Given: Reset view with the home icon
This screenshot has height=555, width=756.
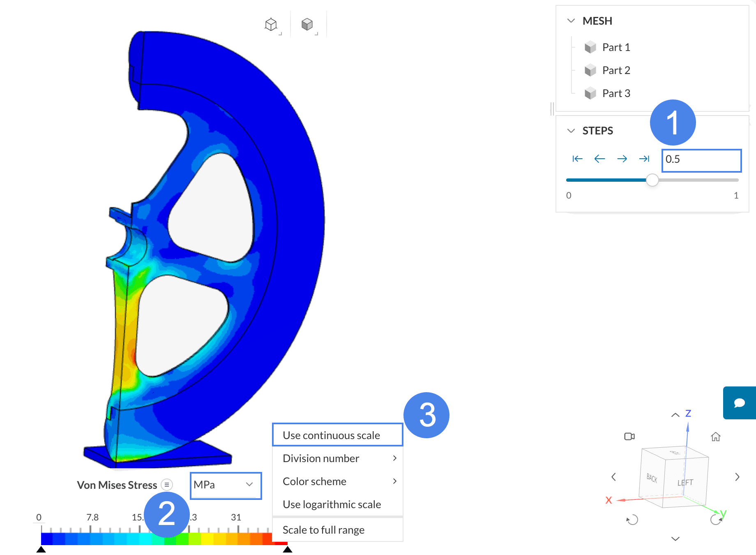Looking at the screenshot, I should (716, 437).
